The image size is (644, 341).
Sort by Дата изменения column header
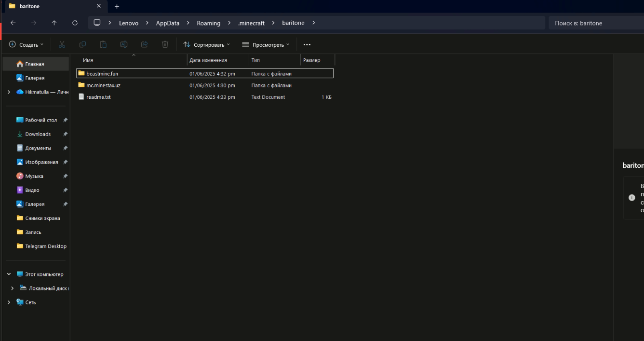(208, 60)
